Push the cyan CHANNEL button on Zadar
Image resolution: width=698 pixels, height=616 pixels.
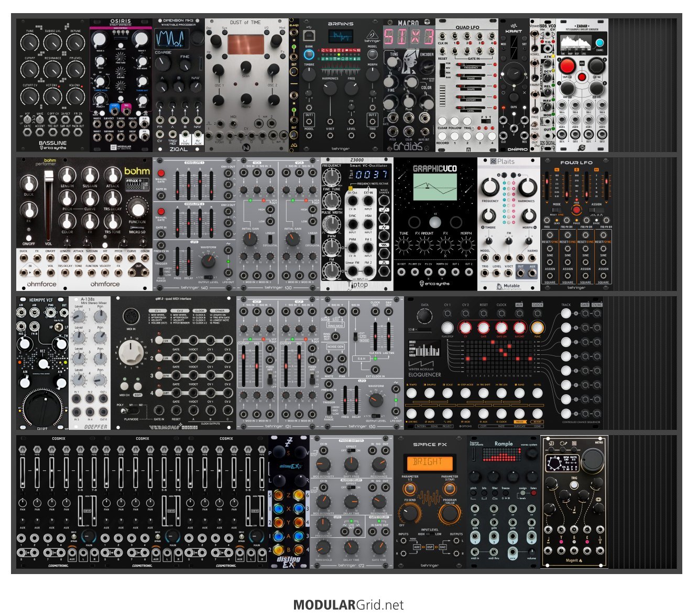[599, 43]
